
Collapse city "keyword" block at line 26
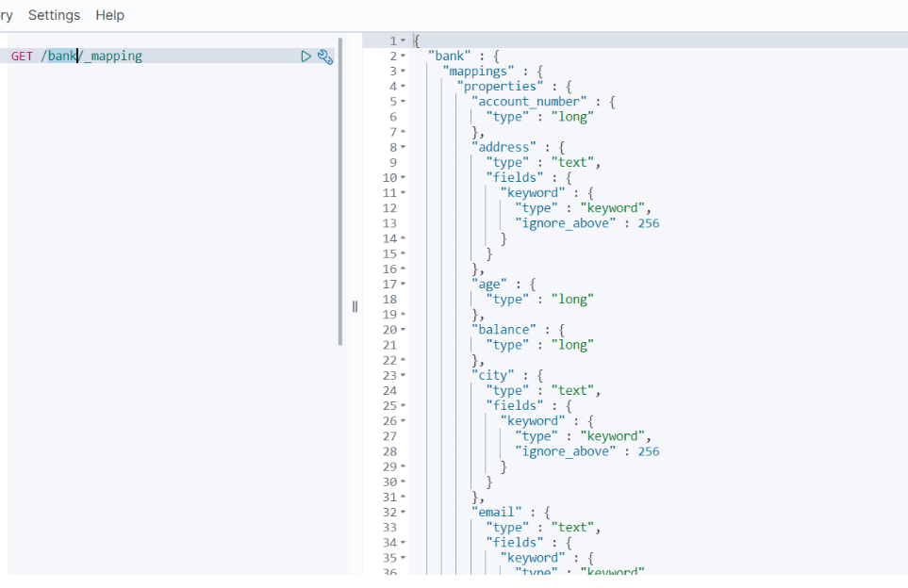pos(404,421)
